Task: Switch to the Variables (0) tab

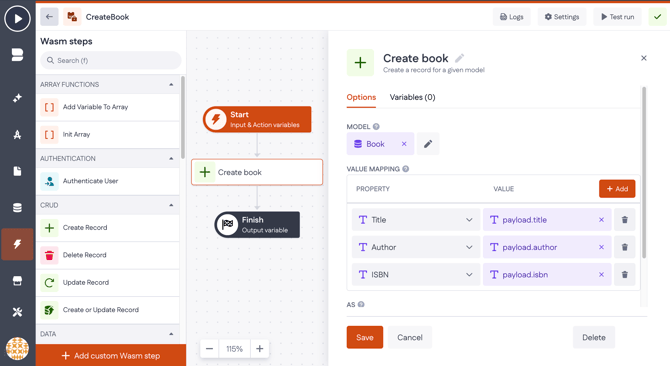Action: 412,97
